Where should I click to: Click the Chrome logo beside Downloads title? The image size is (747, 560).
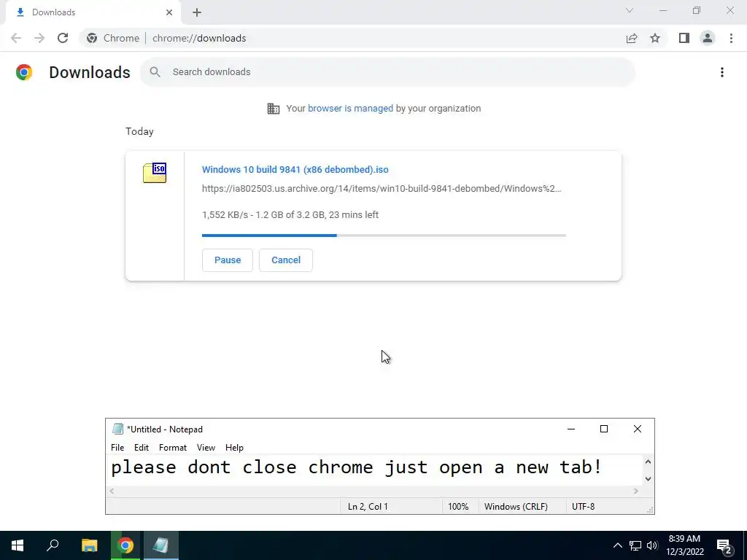click(24, 72)
